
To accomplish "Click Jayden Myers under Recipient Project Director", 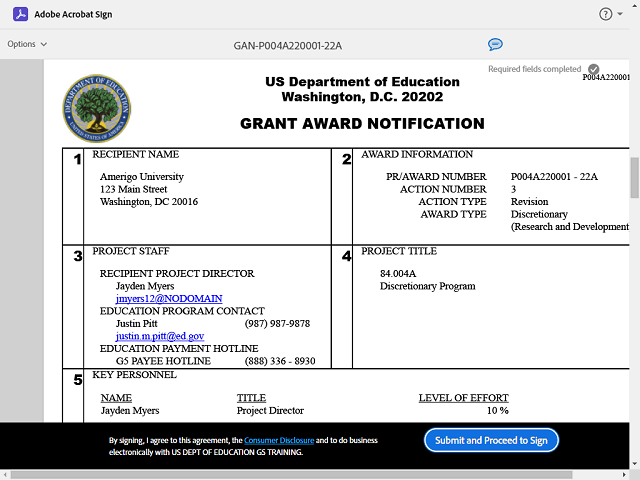I will 145,286.
